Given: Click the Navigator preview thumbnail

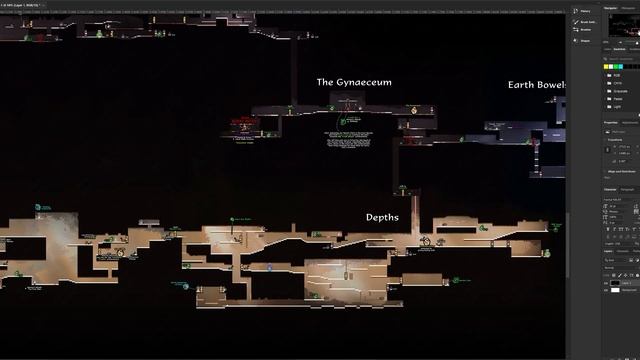Looking at the screenshot, I should (624, 25).
